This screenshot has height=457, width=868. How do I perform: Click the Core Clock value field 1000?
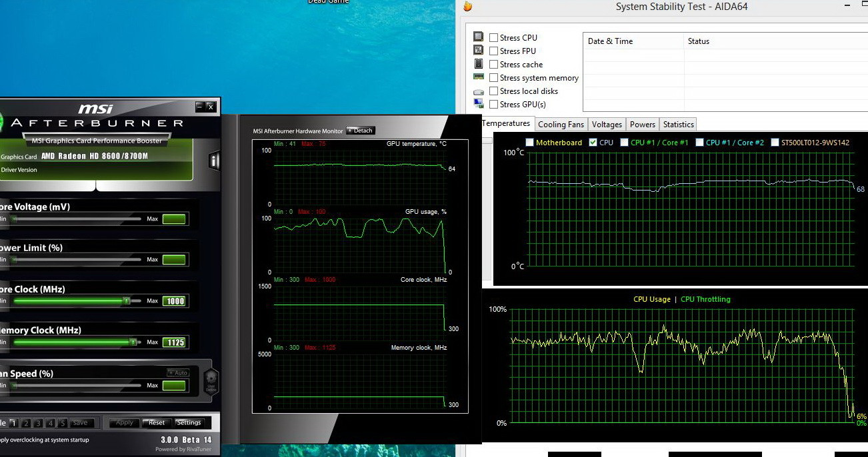pyautogui.click(x=175, y=301)
